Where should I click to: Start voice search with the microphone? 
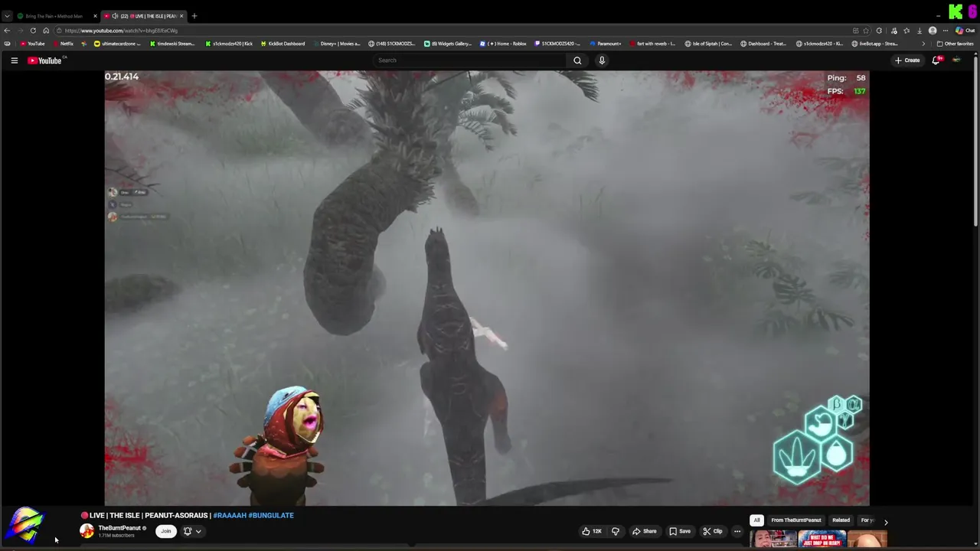point(602,60)
